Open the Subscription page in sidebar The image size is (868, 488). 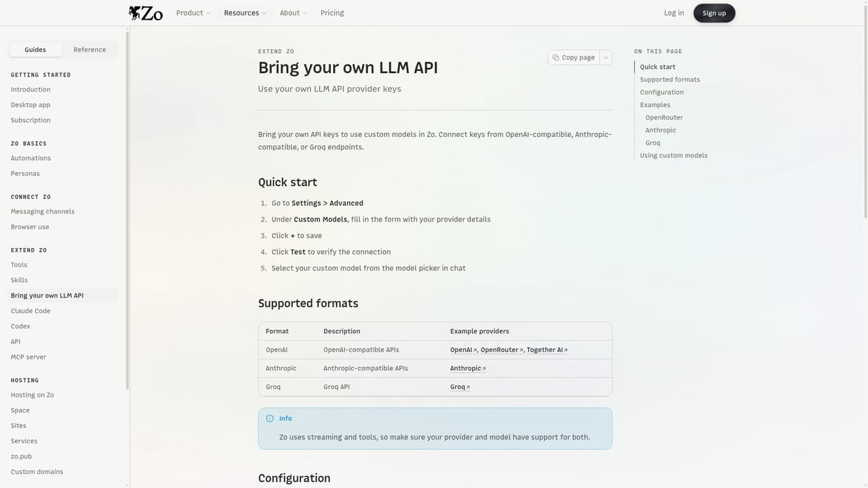click(x=31, y=121)
